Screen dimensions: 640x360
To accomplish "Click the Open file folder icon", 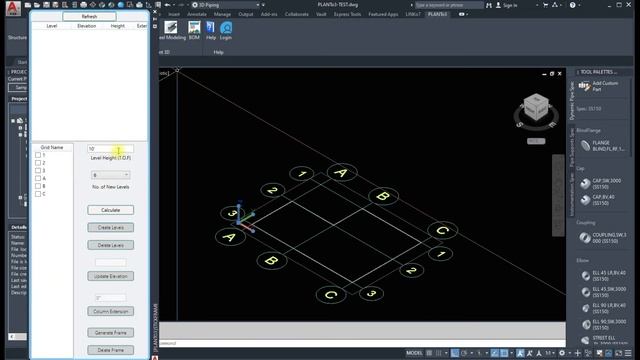I will click(37, 5).
